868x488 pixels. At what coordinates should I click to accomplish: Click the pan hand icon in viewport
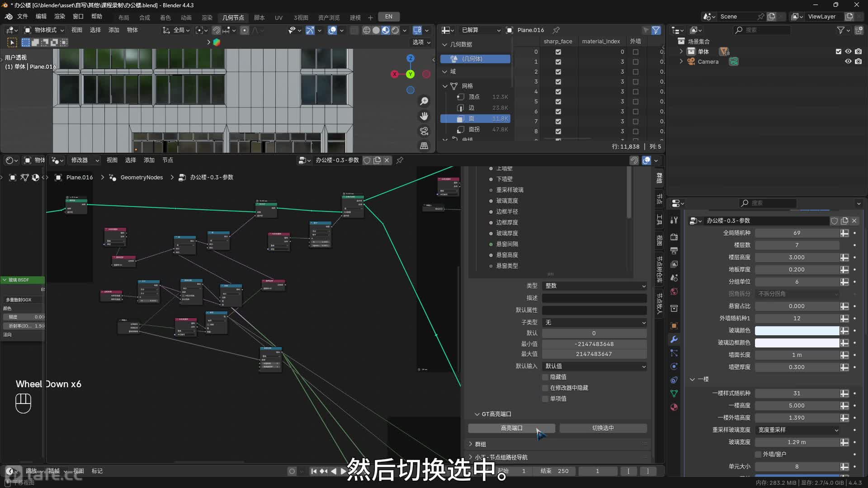tap(424, 116)
